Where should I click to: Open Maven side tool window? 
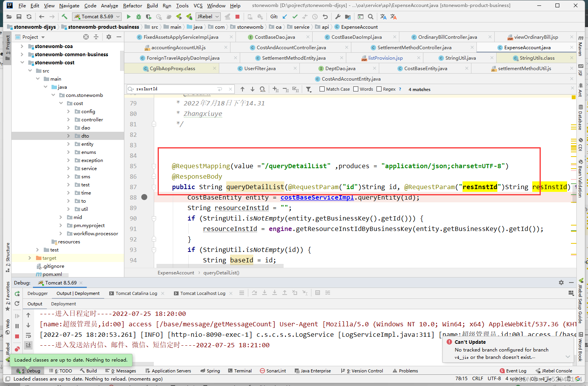click(580, 45)
